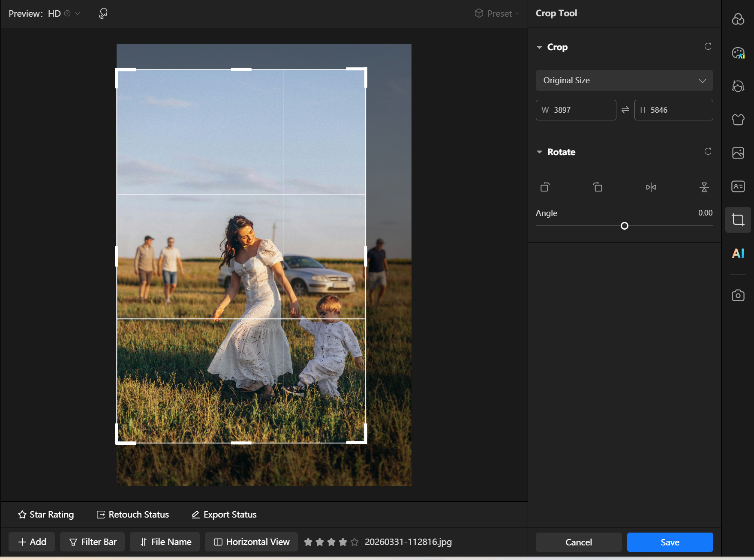
Task: Select the Crop tool in sidebar
Action: coord(738,220)
